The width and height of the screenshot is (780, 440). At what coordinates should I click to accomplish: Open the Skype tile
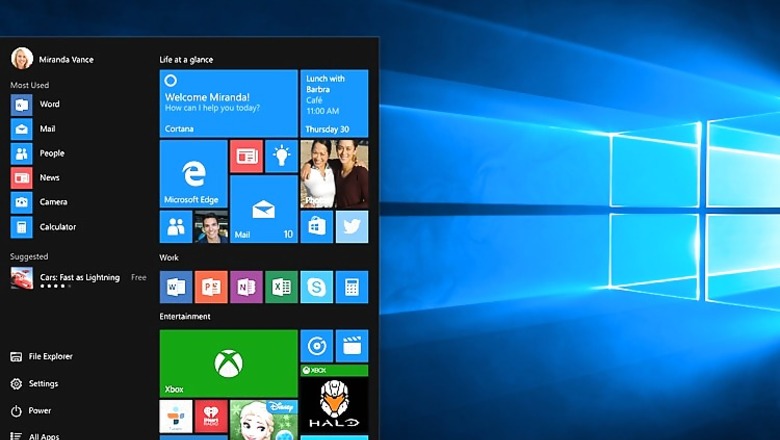click(x=317, y=287)
